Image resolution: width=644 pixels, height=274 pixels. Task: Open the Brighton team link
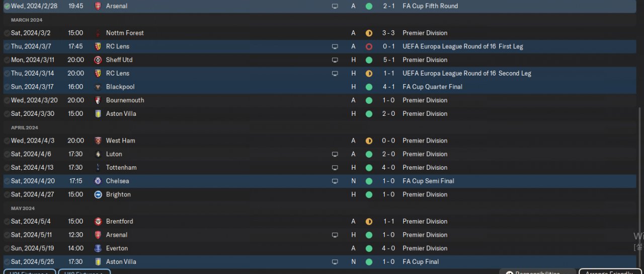click(118, 194)
